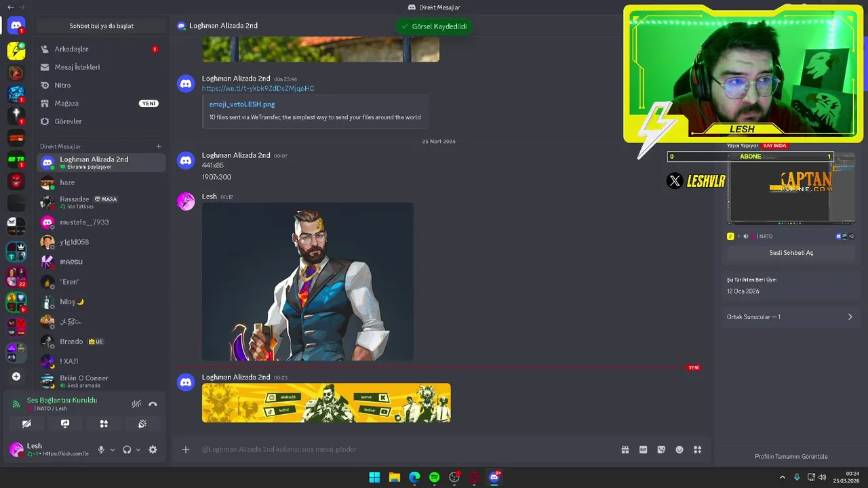The width and height of the screenshot is (868, 488).
Task: Click the message attachment plus button
Action: pos(186,449)
